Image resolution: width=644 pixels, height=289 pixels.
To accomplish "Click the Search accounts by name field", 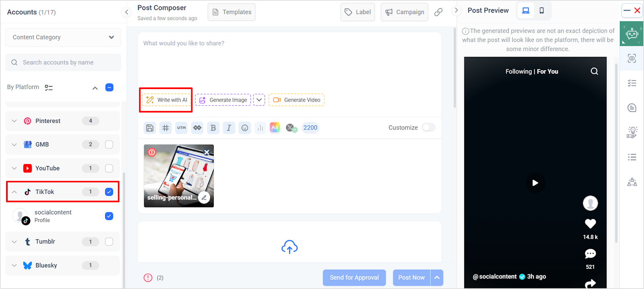I will point(63,62).
